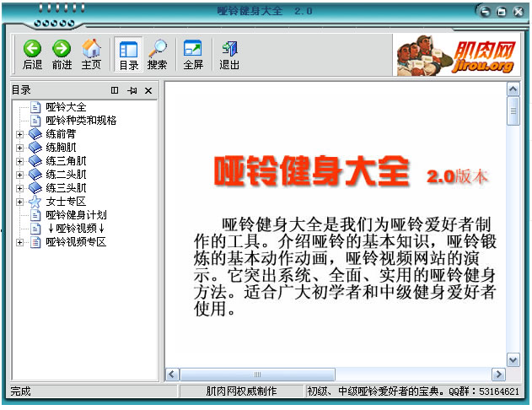Click the vertical scrollbar down arrow
The image size is (532, 410).
click(x=513, y=359)
